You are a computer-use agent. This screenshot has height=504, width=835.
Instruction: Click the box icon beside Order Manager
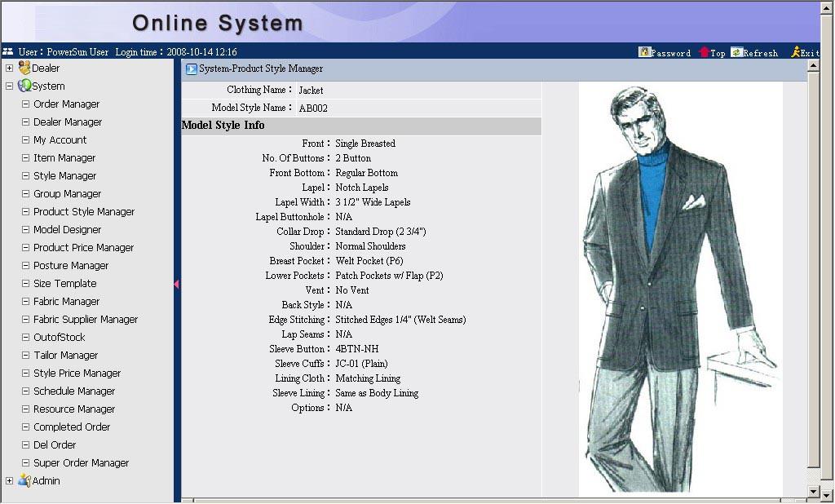(25, 104)
